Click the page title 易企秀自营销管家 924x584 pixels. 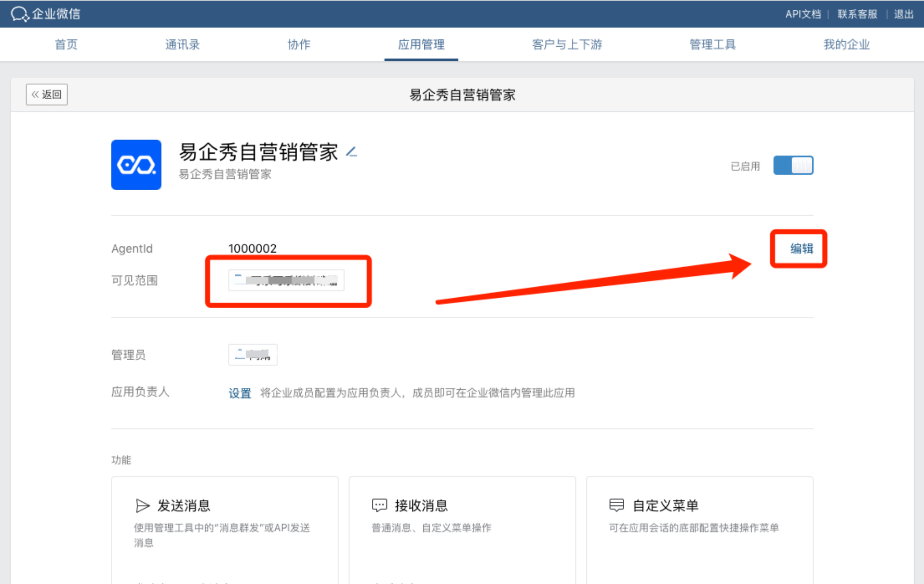[x=462, y=95]
